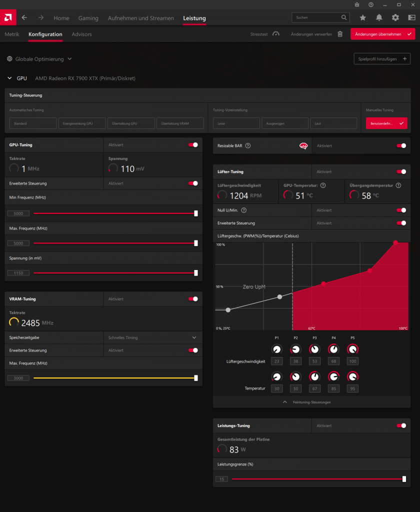Viewport: 420px width, 512px height.
Task: Open the Home tab
Action: [x=61, y=18]
